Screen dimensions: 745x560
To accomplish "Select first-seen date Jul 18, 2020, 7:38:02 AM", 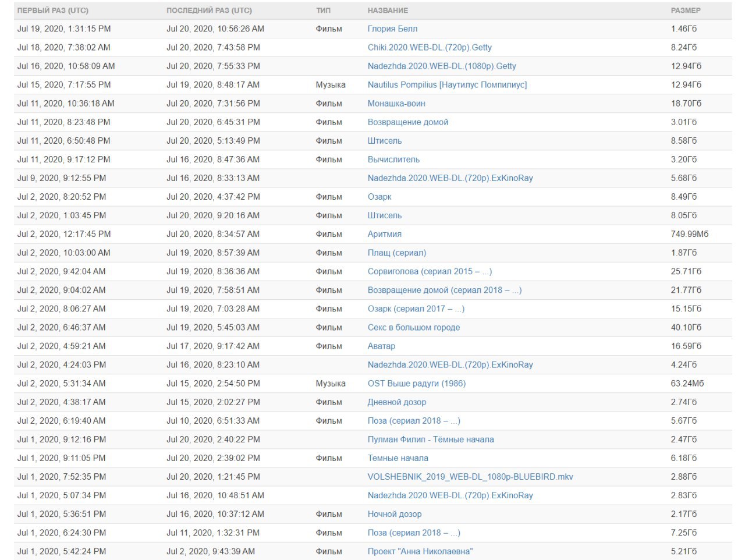I will (x=64, y=47).
